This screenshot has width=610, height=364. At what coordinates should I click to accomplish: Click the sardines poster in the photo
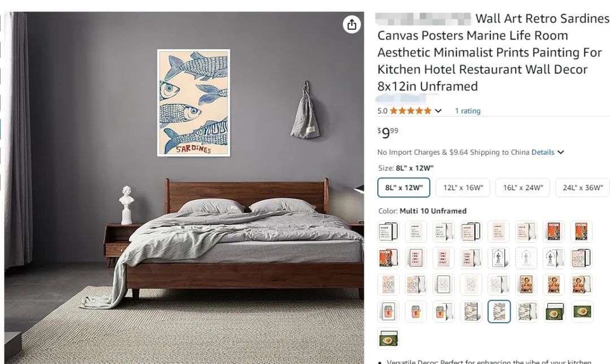click(193, 103)
